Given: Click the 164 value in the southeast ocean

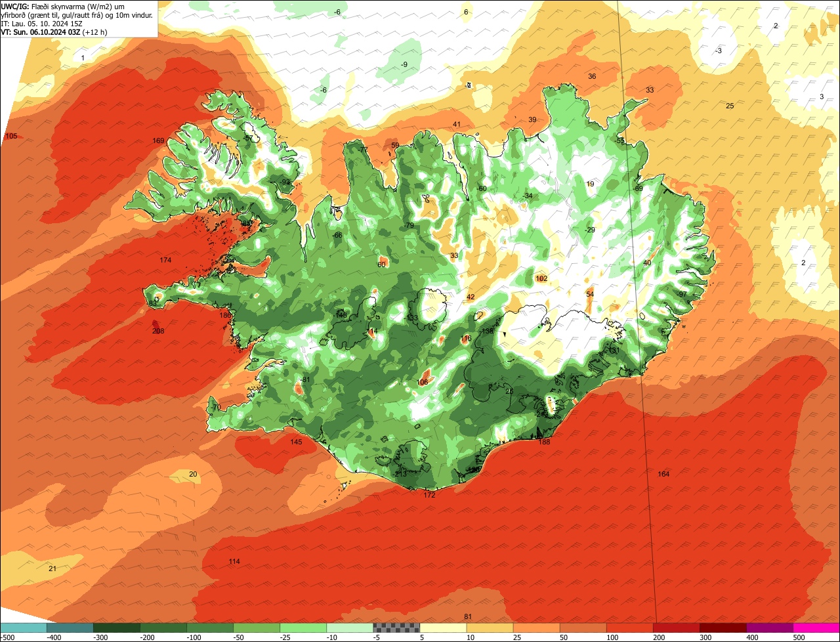Looking at the screenshot, I should point(663,474).
